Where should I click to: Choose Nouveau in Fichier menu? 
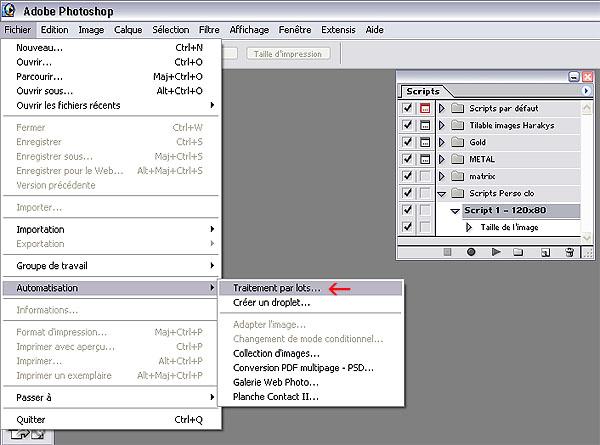click(111, 47)
